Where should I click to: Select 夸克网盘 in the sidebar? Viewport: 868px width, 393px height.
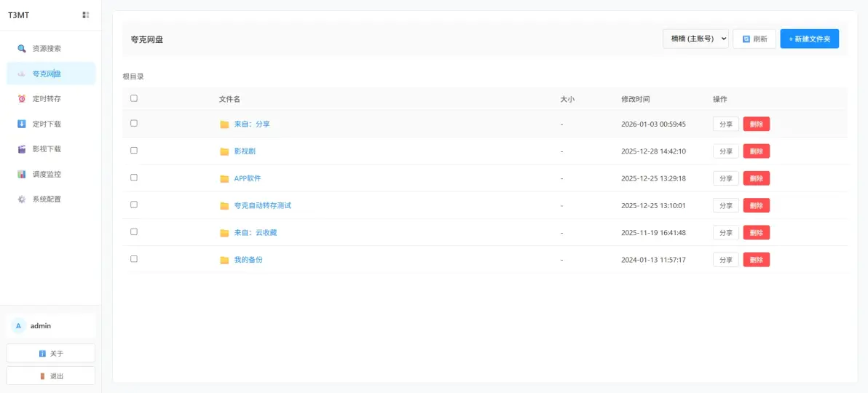51,74
